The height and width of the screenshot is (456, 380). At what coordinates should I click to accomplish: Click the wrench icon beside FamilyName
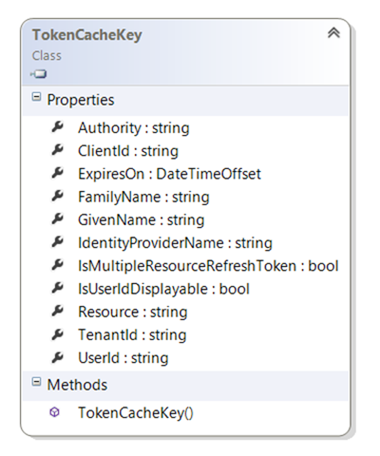[57, 196]
